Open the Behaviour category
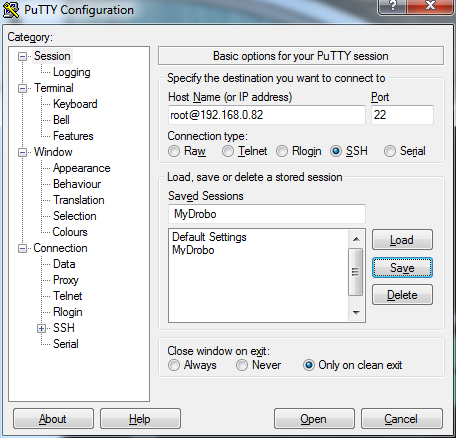 click(x=77, y=184)
